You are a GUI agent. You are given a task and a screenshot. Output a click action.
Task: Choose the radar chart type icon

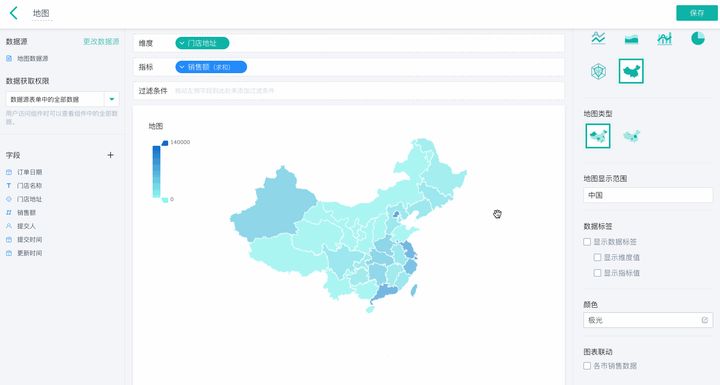(x=598, y=71)
